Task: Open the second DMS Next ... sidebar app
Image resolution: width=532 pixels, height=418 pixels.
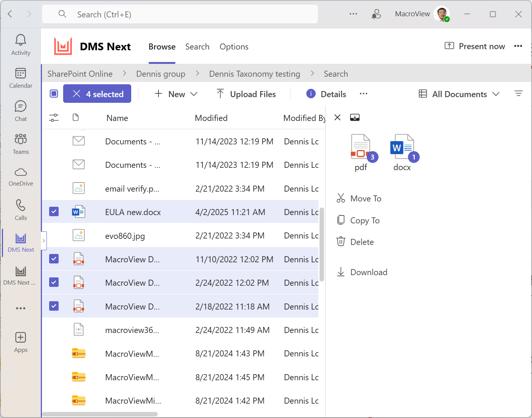Action: [x=20, y=276]
